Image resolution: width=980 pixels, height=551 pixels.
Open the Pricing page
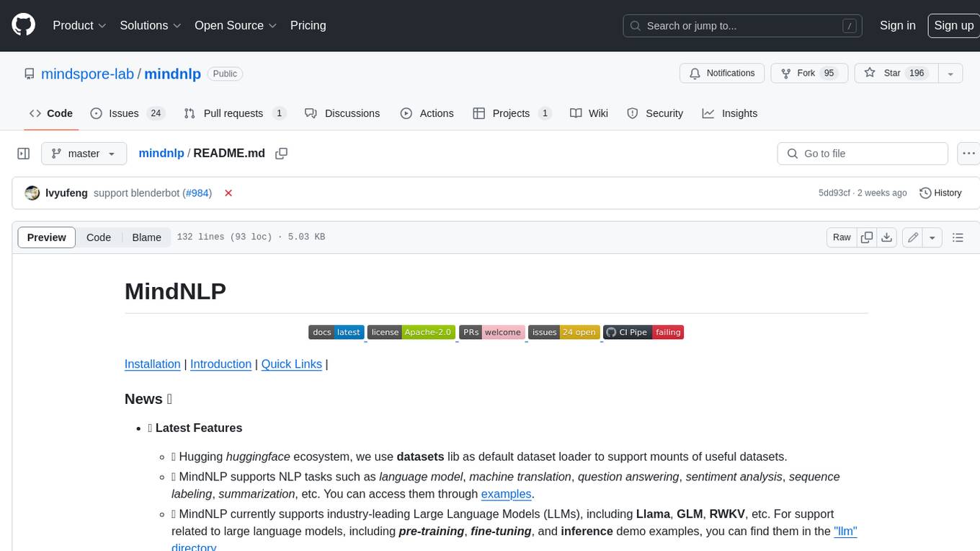[308, 25]
